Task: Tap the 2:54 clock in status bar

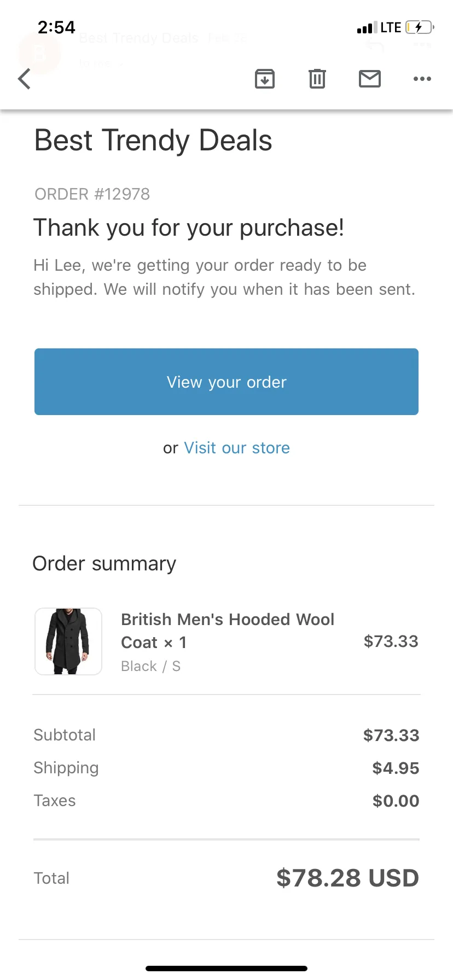Action: click(56, 27)
